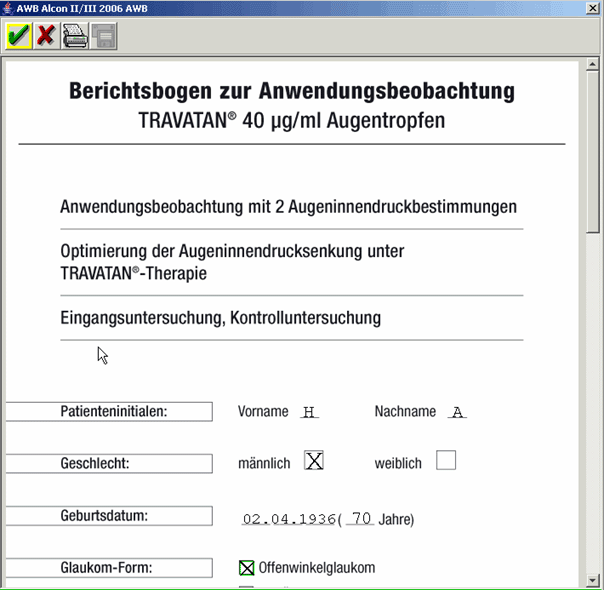Click the window title AWB Alcon II/III 2006 AWB
The height and width of the screenshot is (590, 604).
(82, 8)
